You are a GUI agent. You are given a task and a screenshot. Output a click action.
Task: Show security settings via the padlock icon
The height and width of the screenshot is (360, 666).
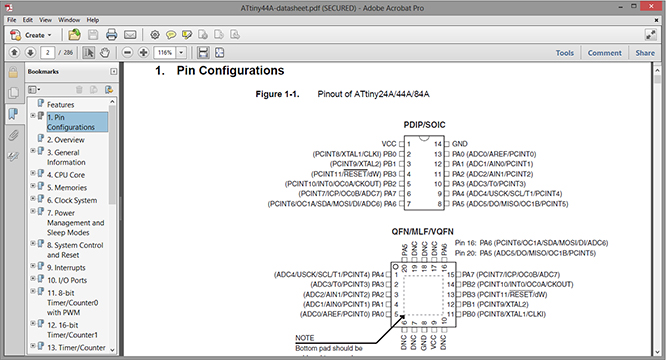(13, 72)
